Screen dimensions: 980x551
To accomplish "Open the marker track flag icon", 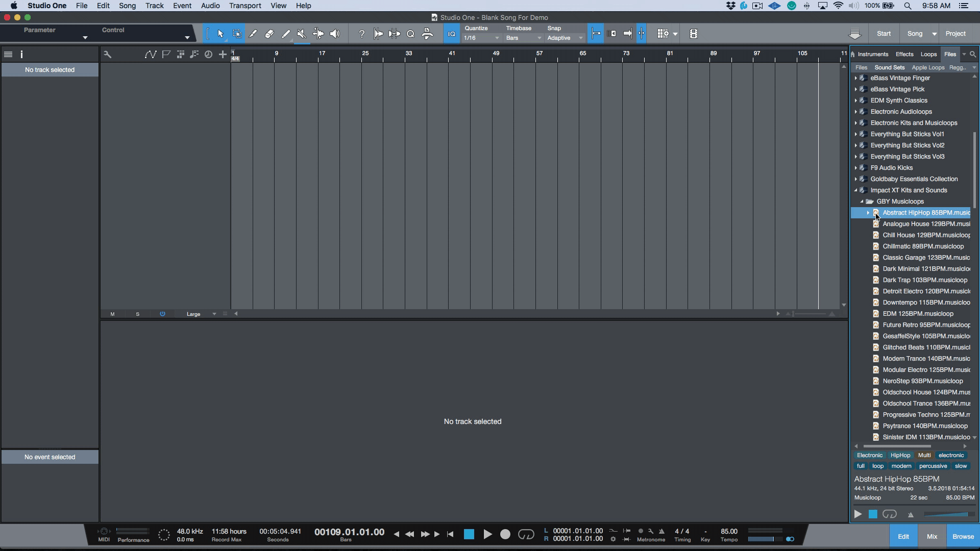I will tap(166, 54).
